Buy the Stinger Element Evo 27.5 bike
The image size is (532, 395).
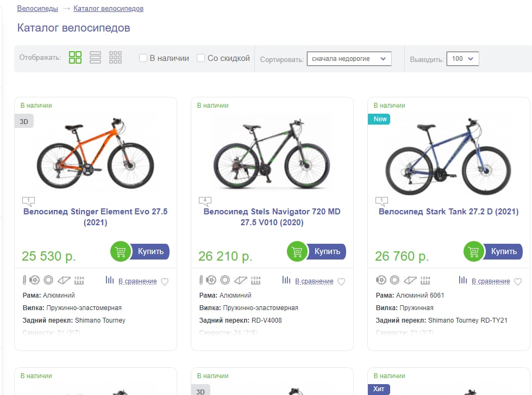point(151,251)
